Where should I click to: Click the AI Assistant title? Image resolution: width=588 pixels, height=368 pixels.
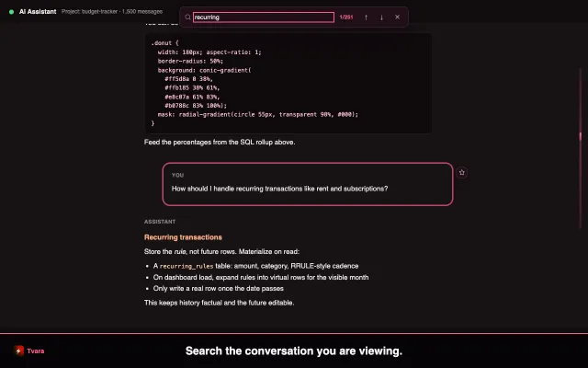(x=38, y=12)
